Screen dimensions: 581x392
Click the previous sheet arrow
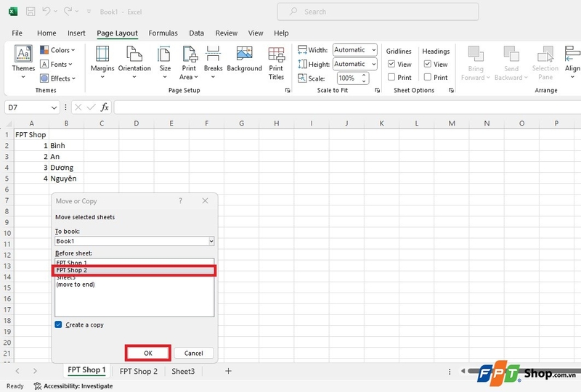17,371
